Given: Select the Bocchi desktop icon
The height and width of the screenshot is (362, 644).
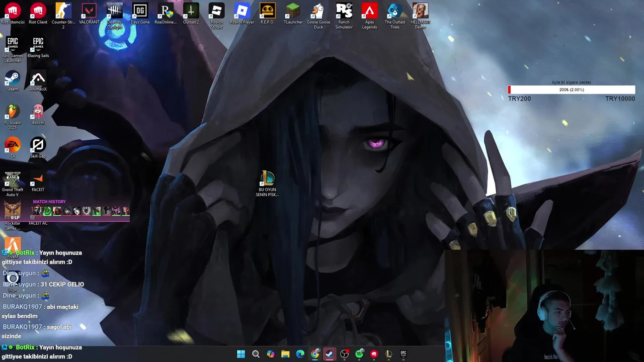Looking at the screenshot, I should 38,115.
